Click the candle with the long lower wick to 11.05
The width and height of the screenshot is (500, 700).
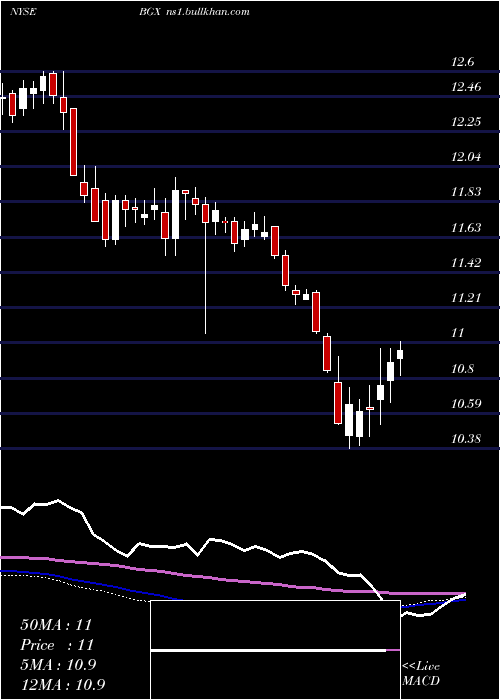click(x=205, y=265)
